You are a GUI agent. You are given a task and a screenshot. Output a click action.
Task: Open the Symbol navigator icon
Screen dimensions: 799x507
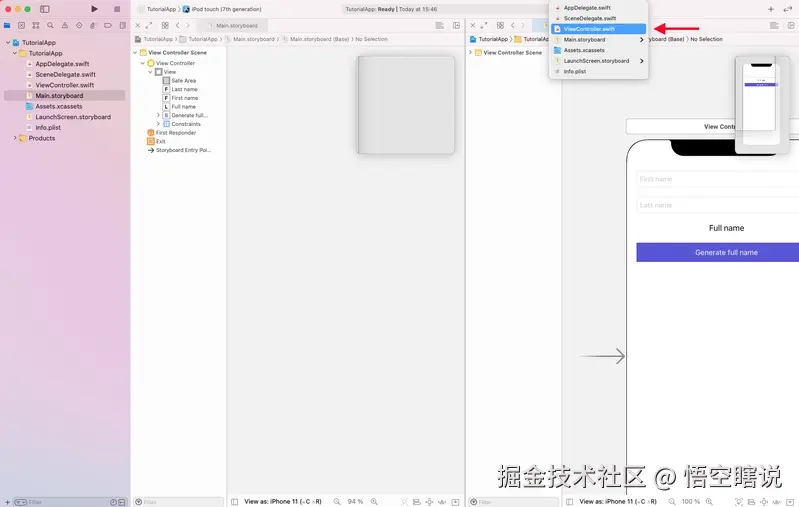[x=36, y=25]
